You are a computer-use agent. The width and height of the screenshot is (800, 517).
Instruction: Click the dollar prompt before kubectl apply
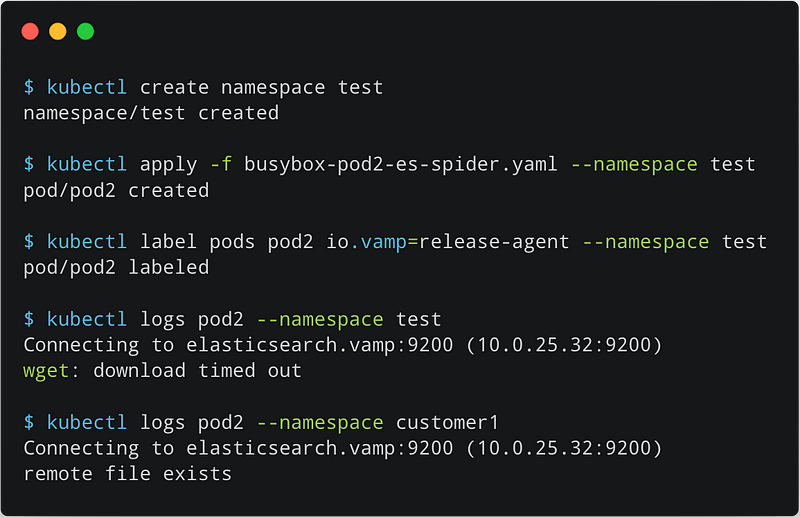pyautogui.click(x=29, y=164)
